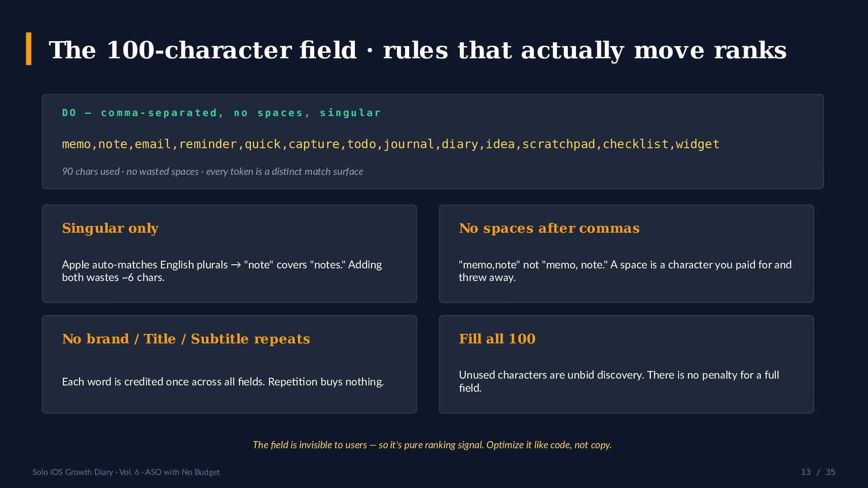Click the 'memo,note' not 'memo, note' paragraph
868x488 pixels.
point(625,271)
